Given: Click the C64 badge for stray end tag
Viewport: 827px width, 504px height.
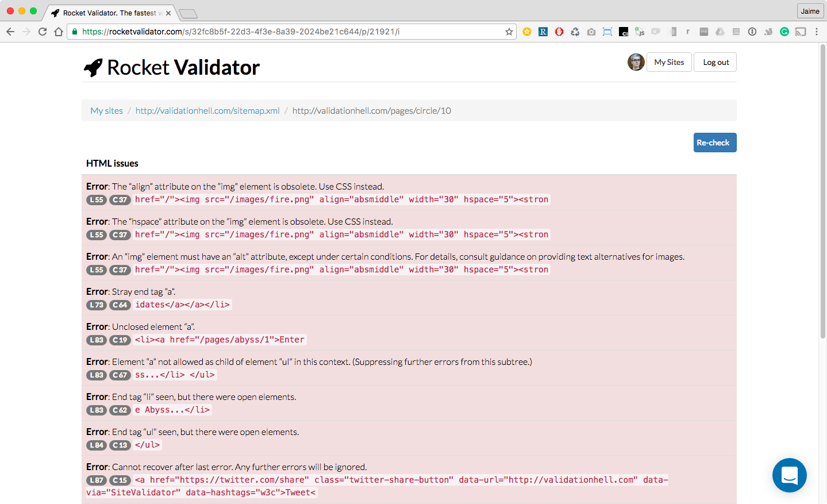Looking at the screenshot, I should click(x=120, y=305).
